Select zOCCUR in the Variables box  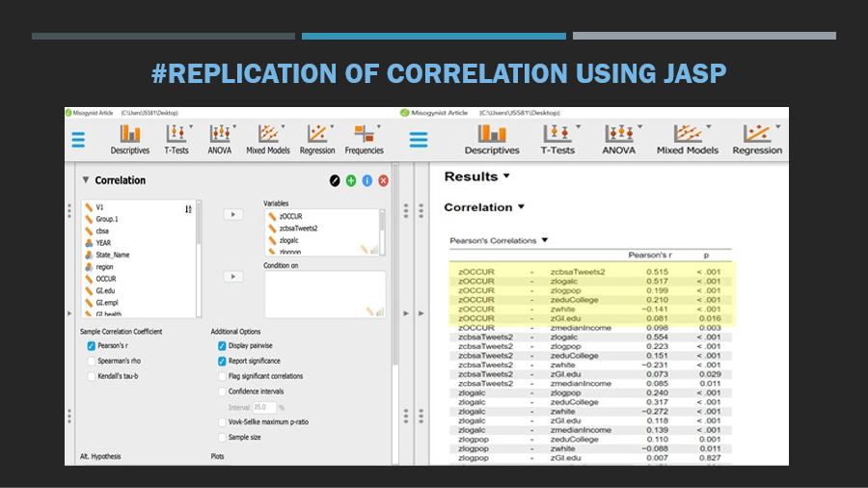(x=290, y=216)
